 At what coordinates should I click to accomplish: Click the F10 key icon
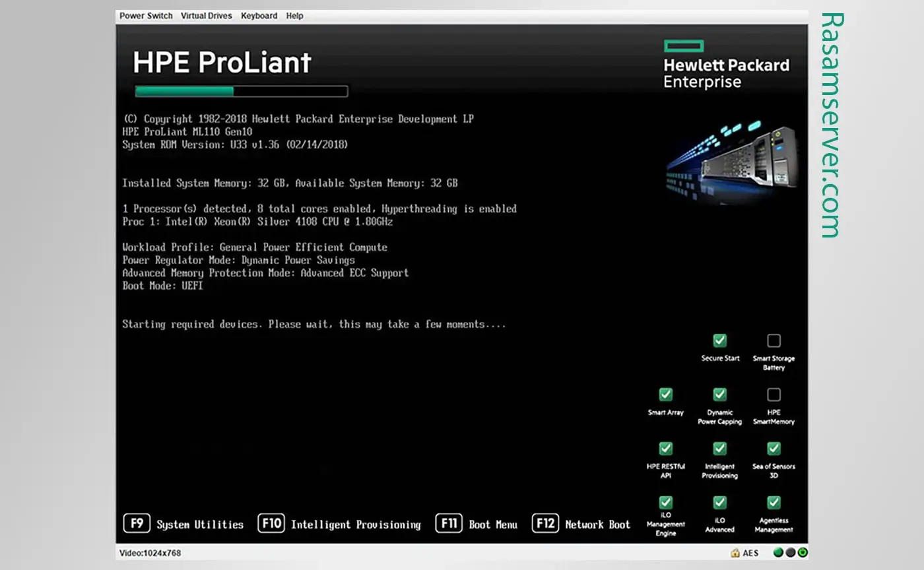click(271, 523)
